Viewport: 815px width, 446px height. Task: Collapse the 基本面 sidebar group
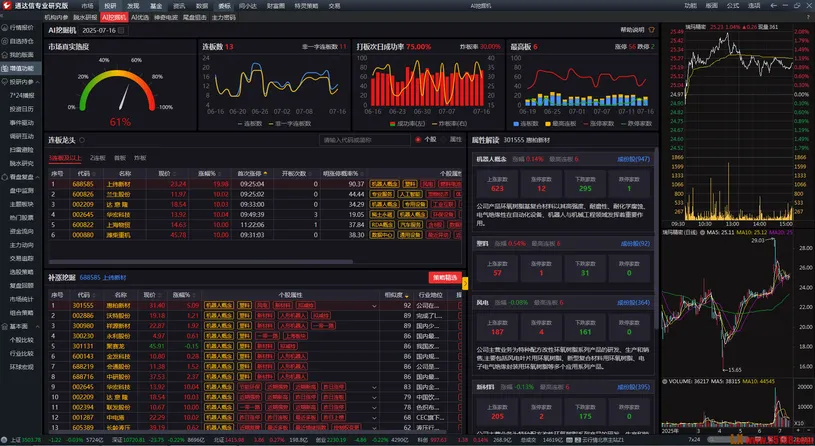(x=37, y=326)
